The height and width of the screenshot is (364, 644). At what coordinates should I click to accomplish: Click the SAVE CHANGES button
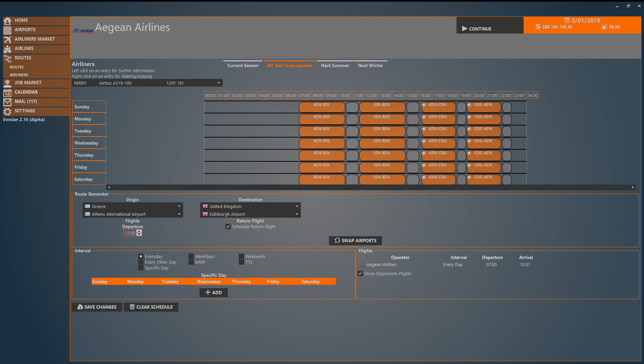97,307
